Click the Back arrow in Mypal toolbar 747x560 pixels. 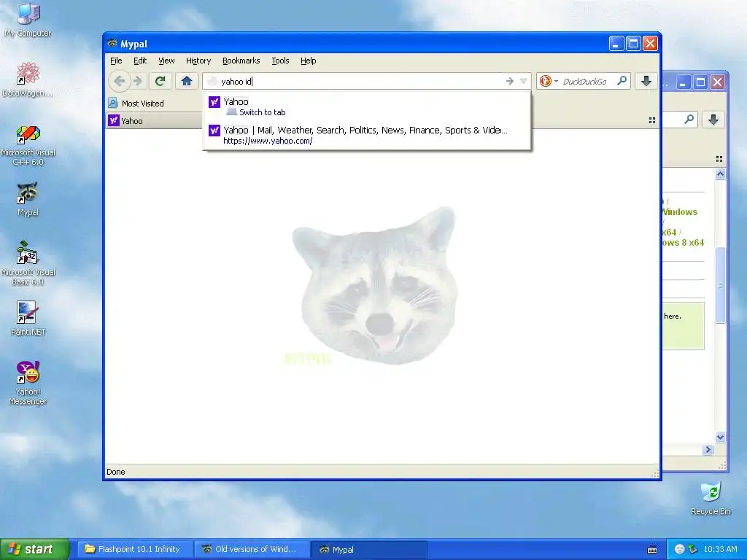click(119, 81)
